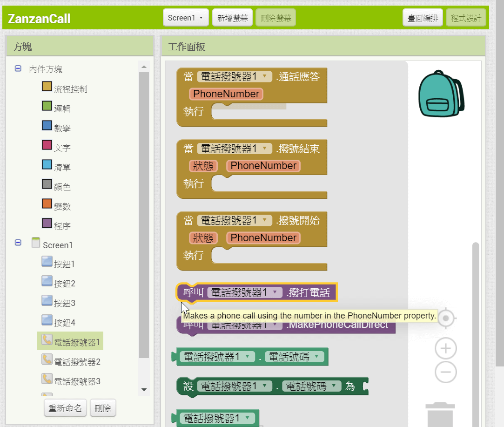This screenshot has width=504, height=427.
Task: Click the workspace recenter target icon
Action: point(446,319)
